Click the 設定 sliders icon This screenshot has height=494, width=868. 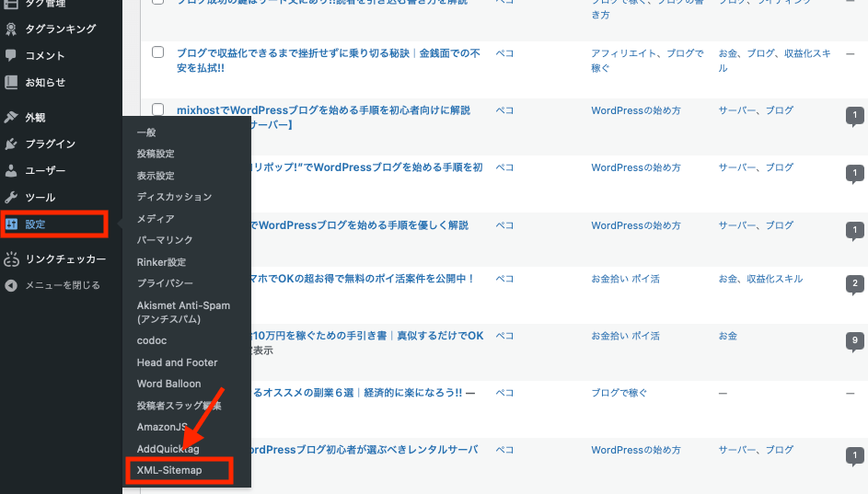point(12,224)
